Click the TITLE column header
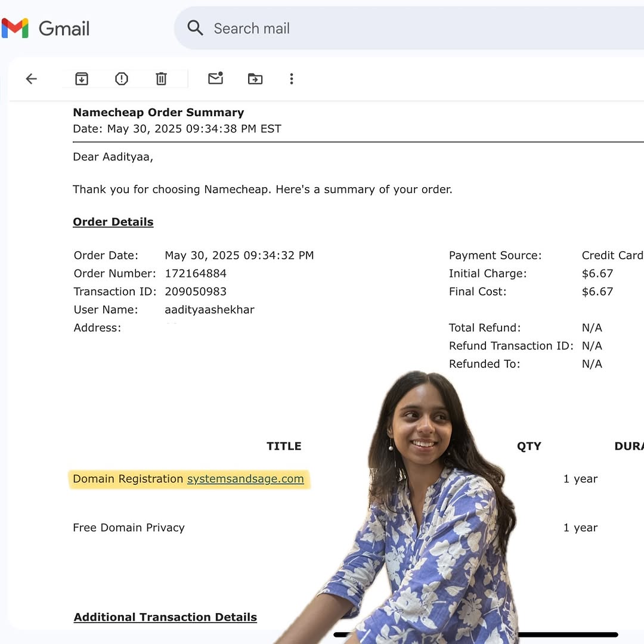The height and width of the screenshot is (644, 644). (284, 446)
